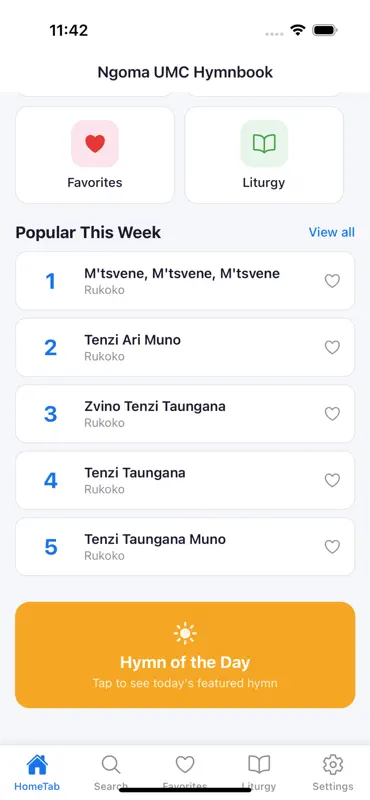Image resolution: width=370 pixels, height=800 pixels.
Task: Open the Search magnifier tab icon
Action: [111, 765]
